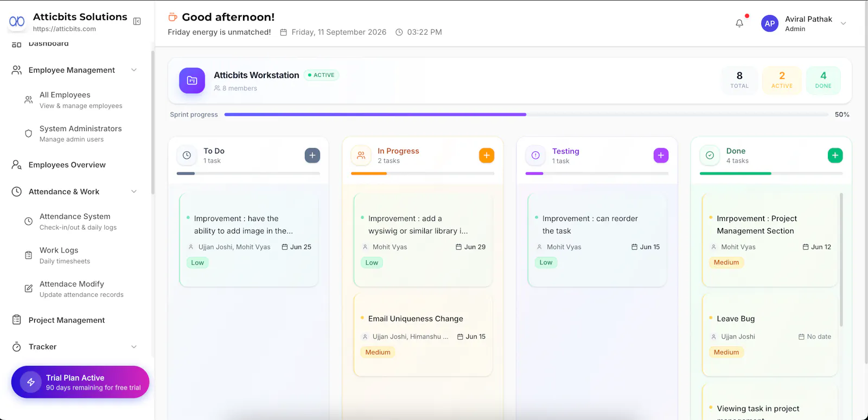Screen dimensions: 868x420
Task: Open the Email Uniqueness Change task card
Action: 423,335
